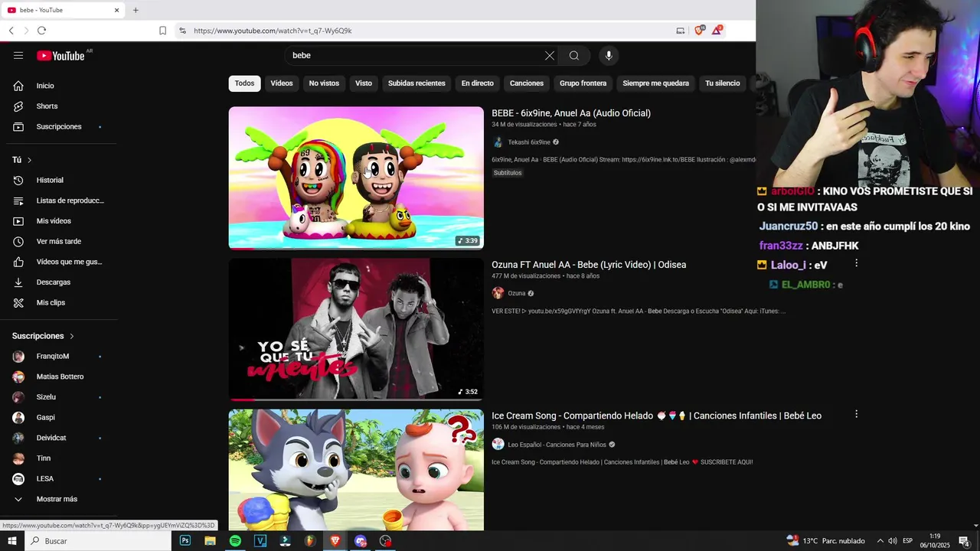This screenshot has height=551, width=980.
Task: Open Spotify from taskbar
Action: [235, 541]
